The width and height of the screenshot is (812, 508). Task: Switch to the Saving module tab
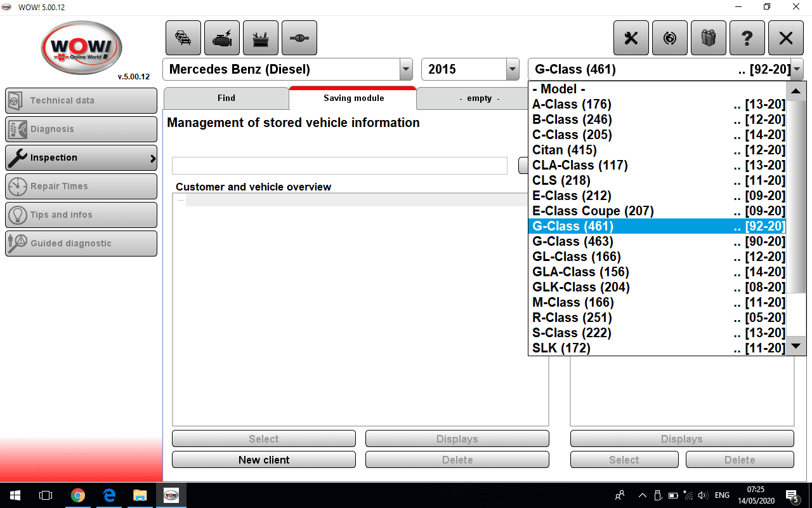[352, 98]
